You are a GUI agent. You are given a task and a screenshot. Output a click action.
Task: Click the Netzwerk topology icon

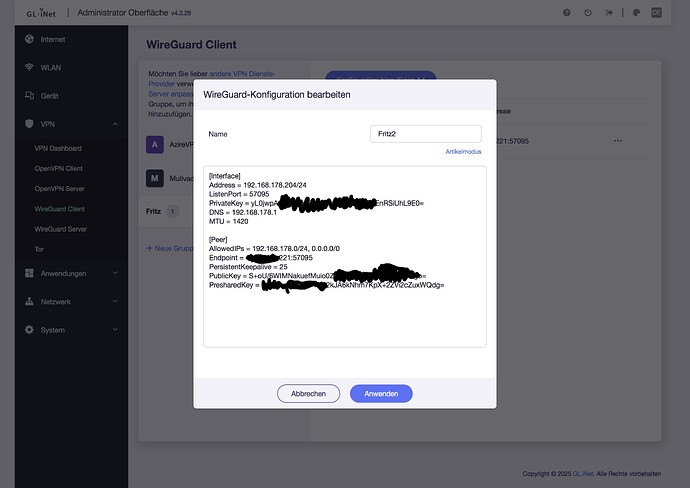pos(29,301)
